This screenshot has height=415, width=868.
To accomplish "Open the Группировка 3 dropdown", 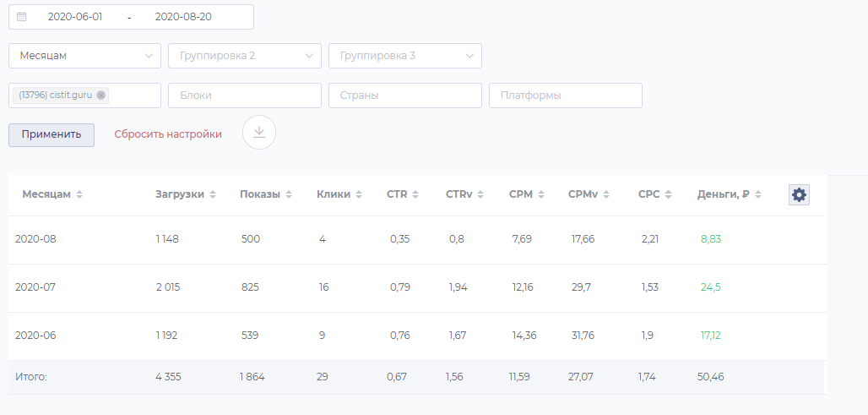I will click(405, 56).
